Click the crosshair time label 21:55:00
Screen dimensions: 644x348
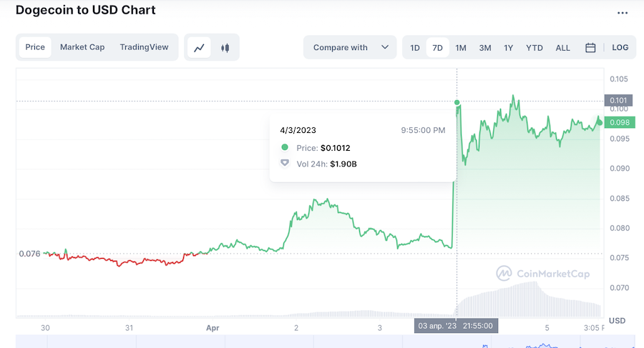click(x=456, y=326)
